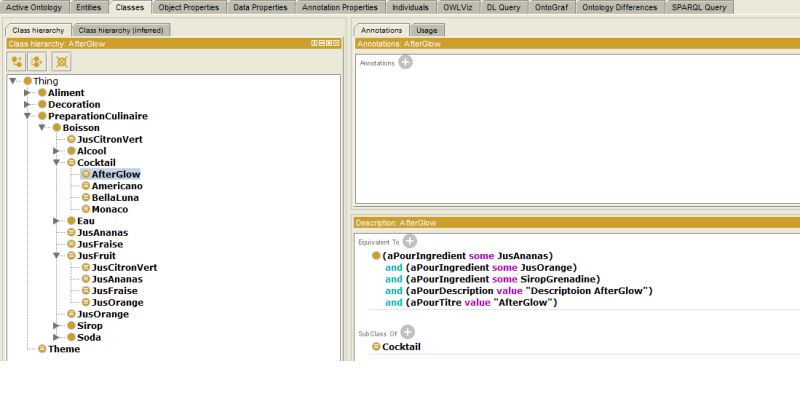800x420 pixels.
Task: Open the Ontology Differences tab
Action: 619,7
